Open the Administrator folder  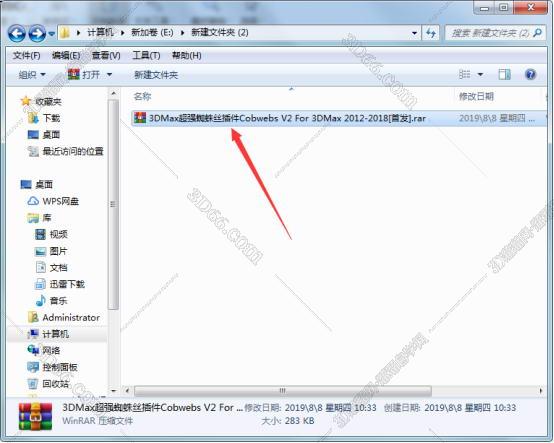coord(71,318)
